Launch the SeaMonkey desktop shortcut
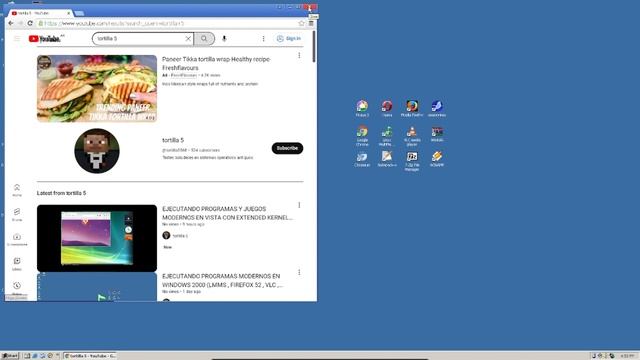Viewport: 640px width, 360px height. [437, 108]
